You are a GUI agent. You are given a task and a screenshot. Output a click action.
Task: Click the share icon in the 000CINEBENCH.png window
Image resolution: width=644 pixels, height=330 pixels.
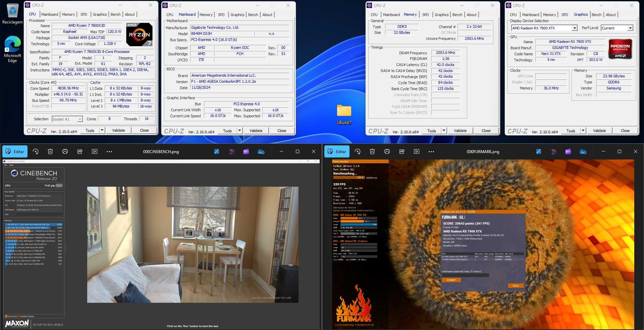[x=80, y=151]
